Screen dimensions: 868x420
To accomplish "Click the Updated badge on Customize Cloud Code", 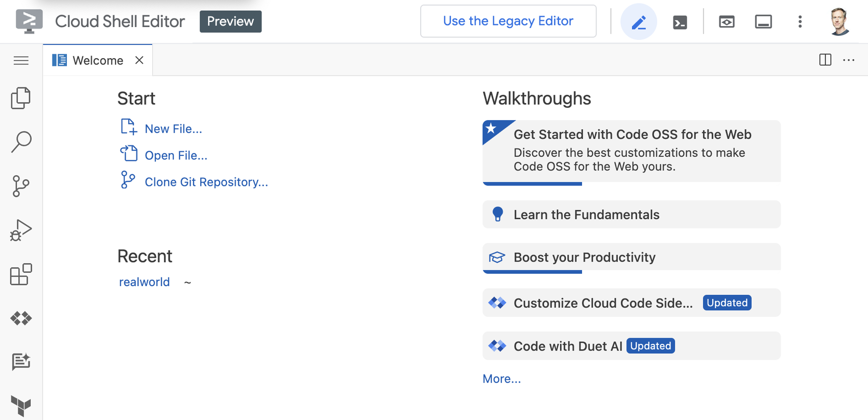I will pos(727,303).
